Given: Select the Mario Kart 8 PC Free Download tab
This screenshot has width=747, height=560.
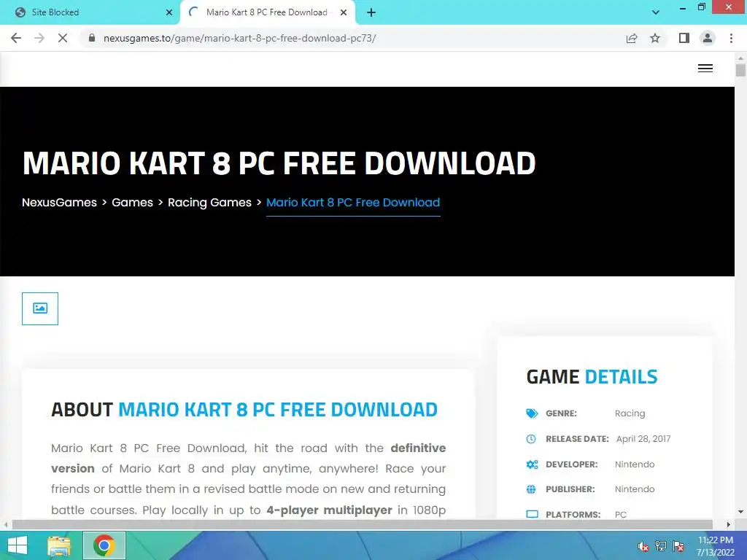Looking at the screenshot, I should click(x=267, y=12).
